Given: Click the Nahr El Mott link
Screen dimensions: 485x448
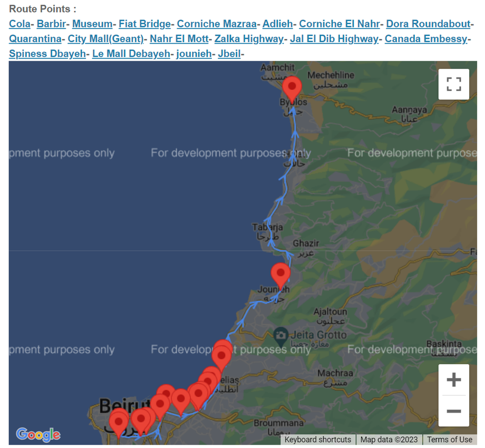Looking at the screenshot, I should pyautogui.click(x=179, y=38).
